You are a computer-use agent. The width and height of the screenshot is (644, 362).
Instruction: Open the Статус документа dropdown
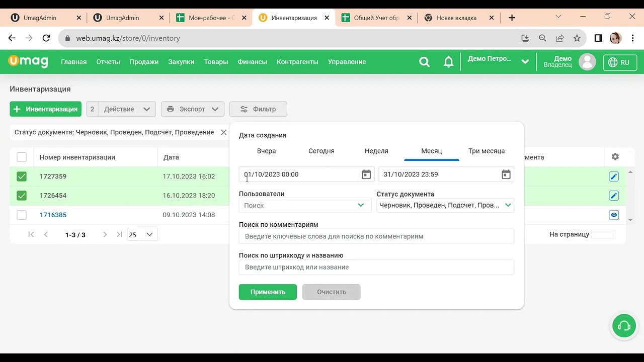445,205
